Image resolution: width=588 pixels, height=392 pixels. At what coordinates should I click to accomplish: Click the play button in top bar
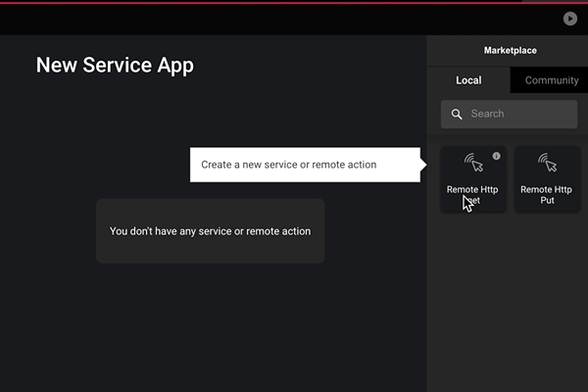570,19
